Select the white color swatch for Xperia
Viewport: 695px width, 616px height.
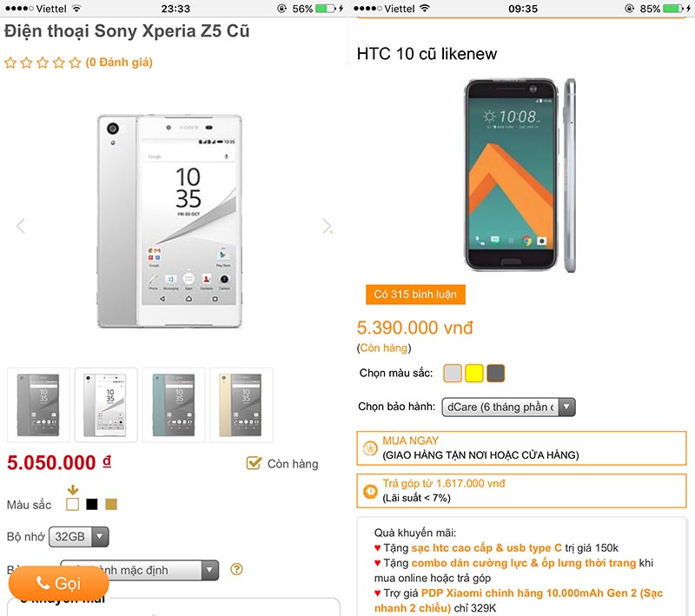pos(73,504)
